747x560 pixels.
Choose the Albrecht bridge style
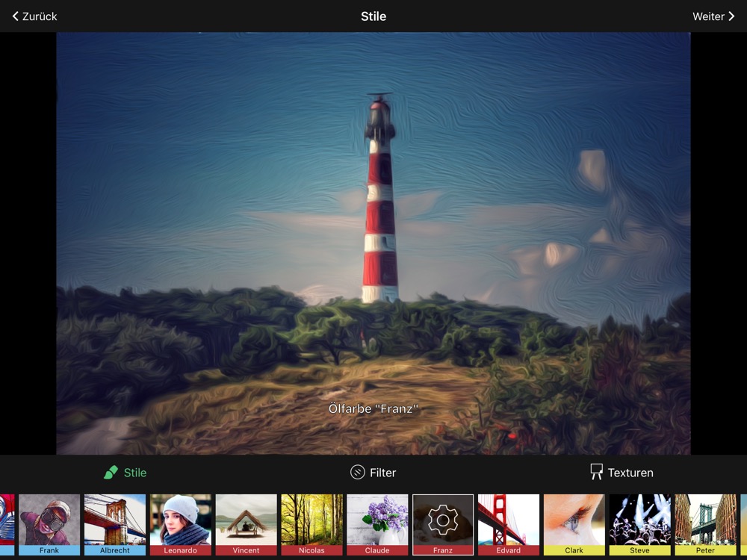[x=115, y=524]
